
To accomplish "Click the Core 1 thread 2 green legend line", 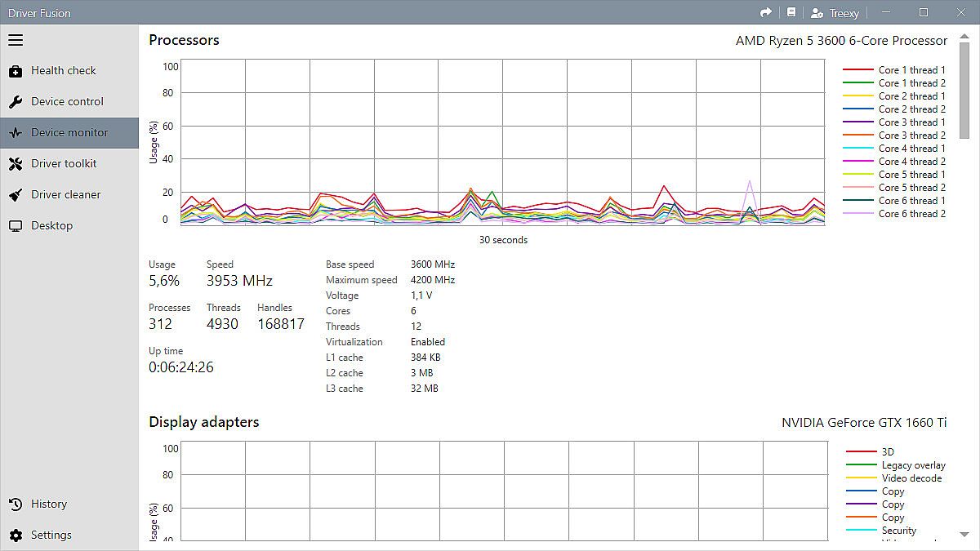I will (858, 83).
